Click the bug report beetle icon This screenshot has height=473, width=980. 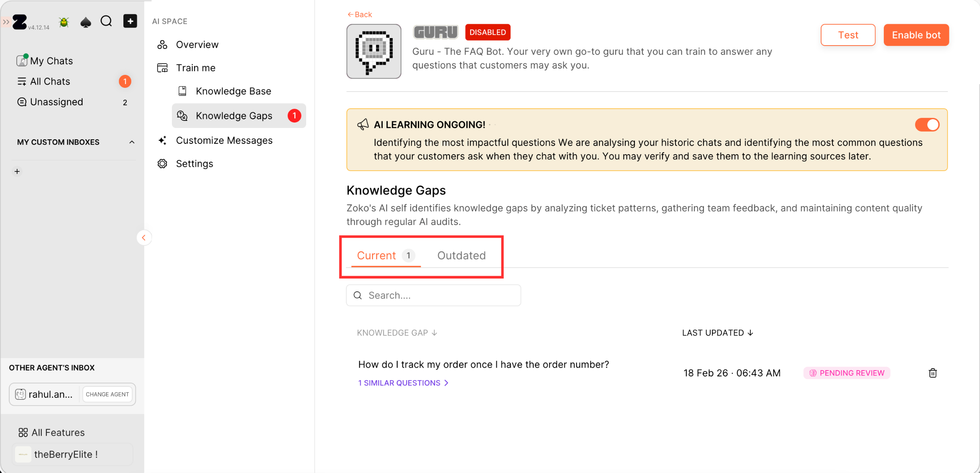click(x=64, y=22)
